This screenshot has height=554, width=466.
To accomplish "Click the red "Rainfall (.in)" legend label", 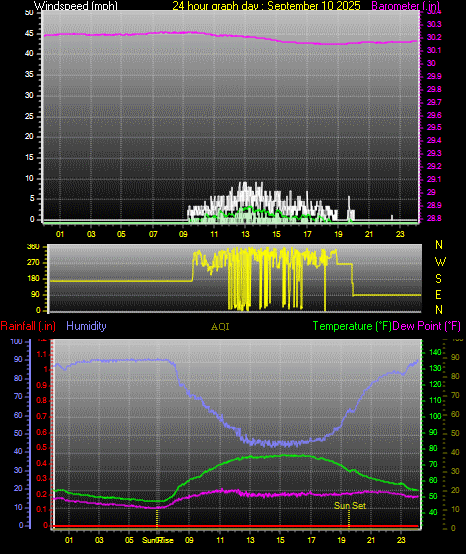I will [28, 326].
